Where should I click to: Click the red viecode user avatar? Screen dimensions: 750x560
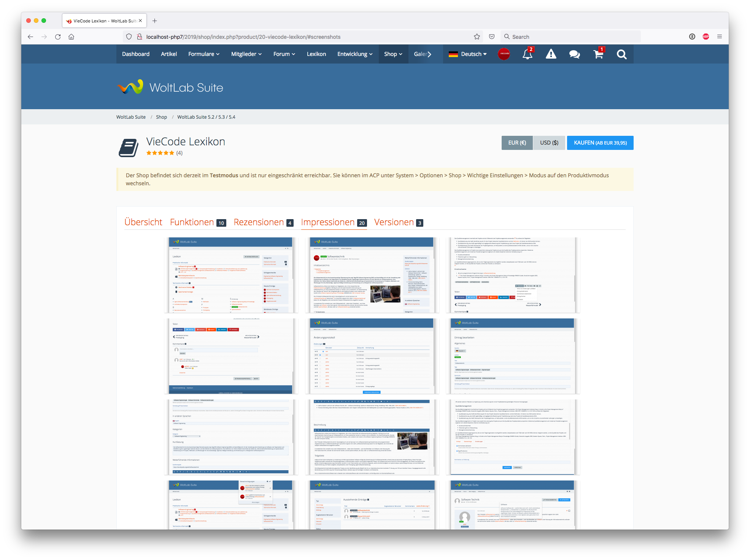504,54
